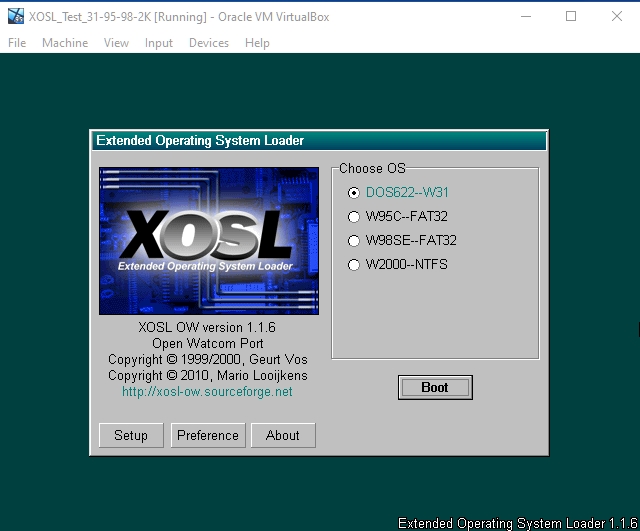Open the About button
The height and width of the screenshot is (531, 640).
(283, 435)
